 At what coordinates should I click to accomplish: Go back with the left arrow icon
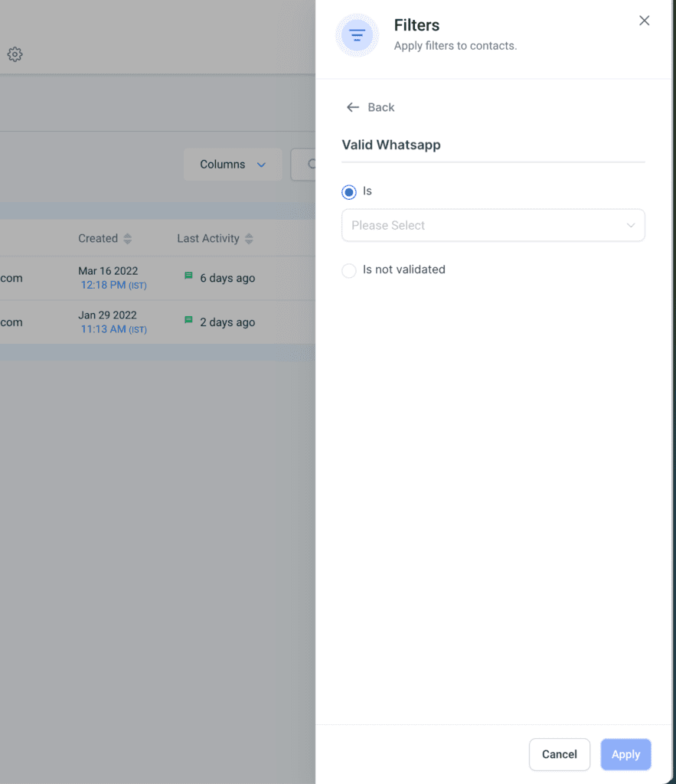click(353, 107)
